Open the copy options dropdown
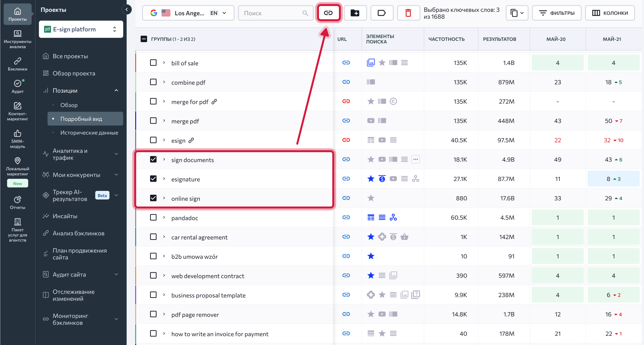The height and width of the screenshot is (345, 644). (x=517, y=13)
